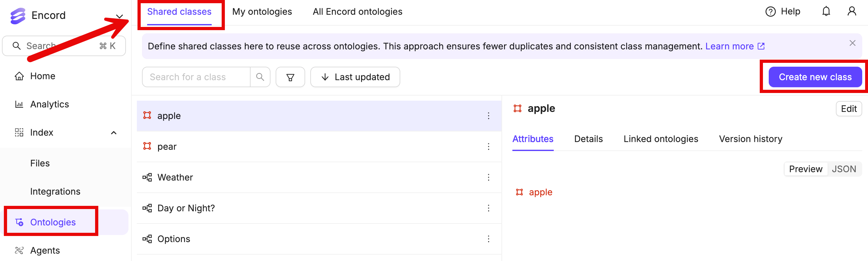The image size is (868, 261).
Task: Click Create new class button
Action: coord(815,77)
